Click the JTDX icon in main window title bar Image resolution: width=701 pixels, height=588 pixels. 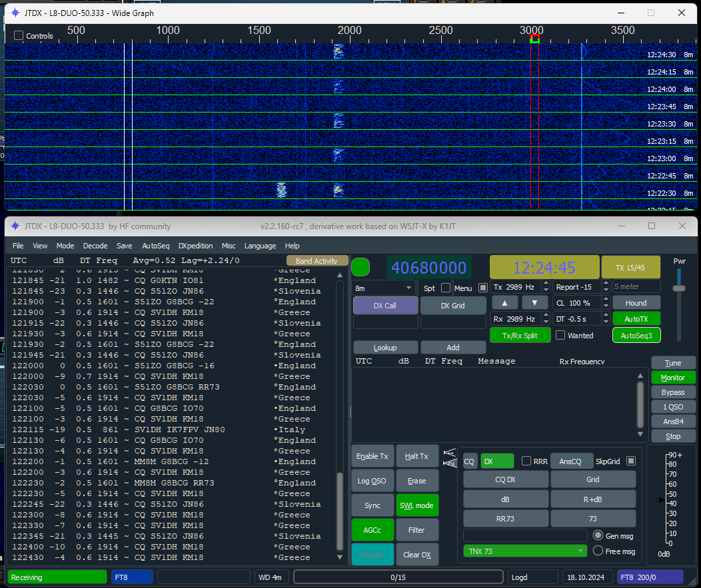click(x=15, y=226)
